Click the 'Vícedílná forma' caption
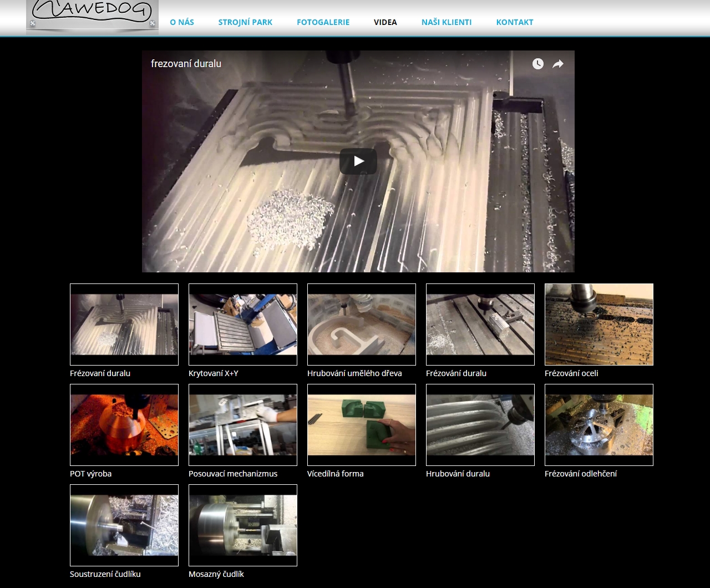The height and width of the screenshot is (588, 710). pos(336,474)
